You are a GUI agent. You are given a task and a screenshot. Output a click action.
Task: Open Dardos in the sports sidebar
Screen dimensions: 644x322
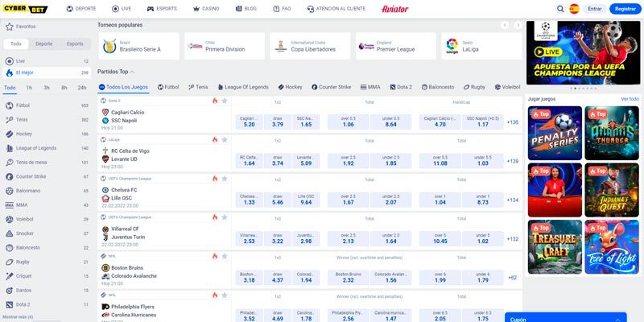tap(23, 291)
